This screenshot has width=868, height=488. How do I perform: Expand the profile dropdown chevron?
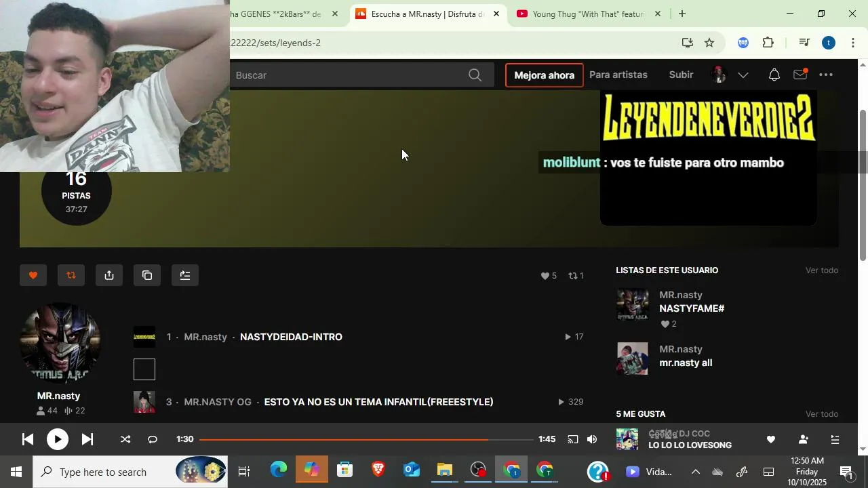point(743,75)
